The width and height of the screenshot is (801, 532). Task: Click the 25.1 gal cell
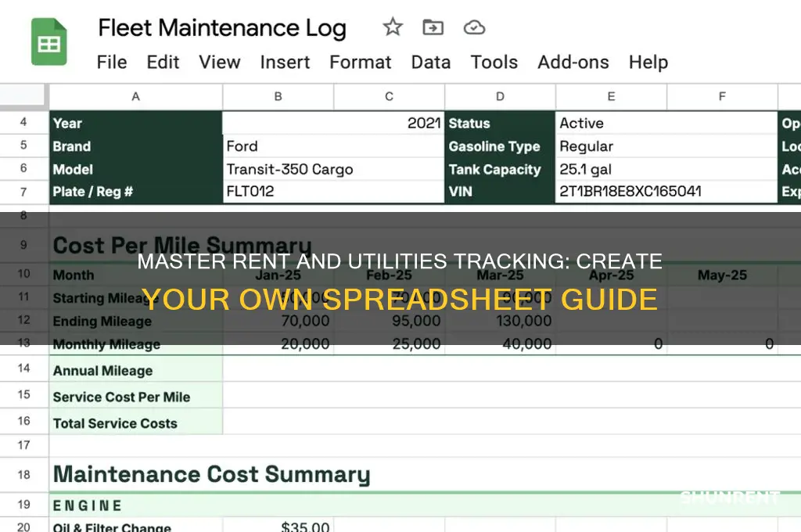pyautogui.click(x=666, y=169)
